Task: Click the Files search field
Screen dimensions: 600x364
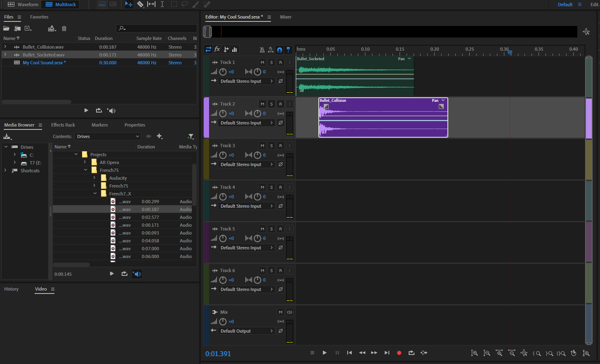Action: [157, 28]
